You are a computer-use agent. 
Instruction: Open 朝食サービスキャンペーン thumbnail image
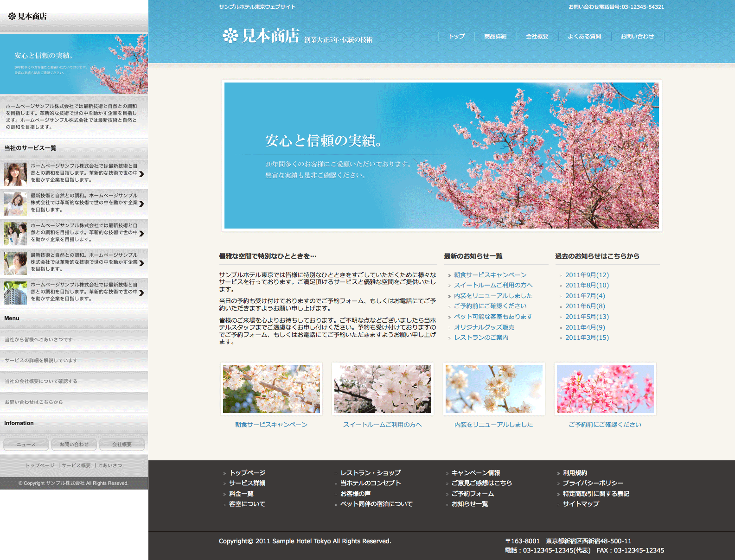(271, 389)
